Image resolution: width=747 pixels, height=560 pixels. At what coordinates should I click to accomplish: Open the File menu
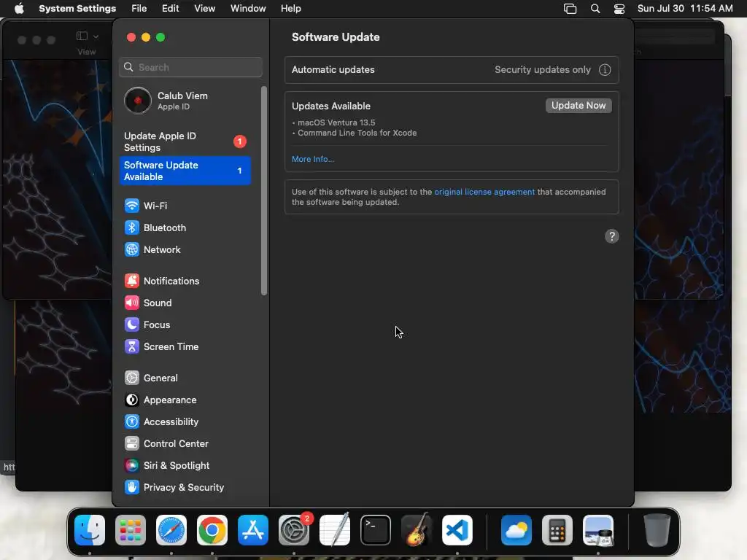click(x=139, y=9)
